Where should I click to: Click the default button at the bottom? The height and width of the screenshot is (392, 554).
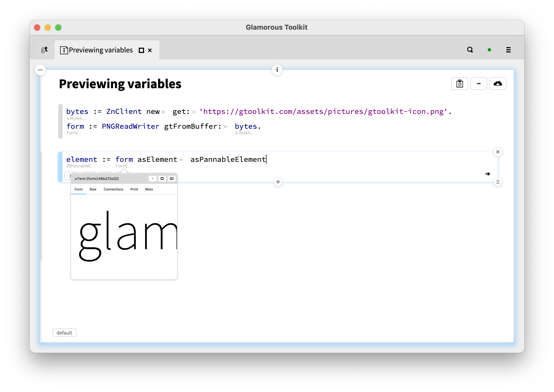64,333
